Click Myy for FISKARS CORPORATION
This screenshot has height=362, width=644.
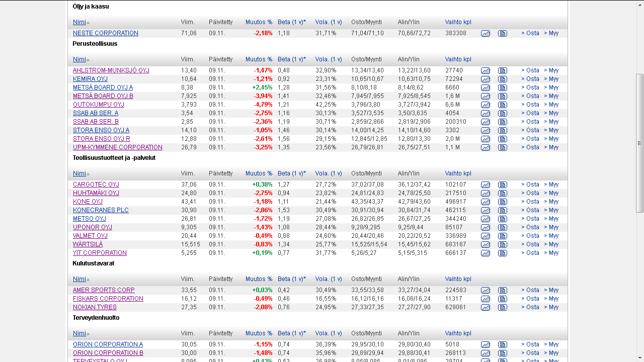(x=551, y=299)
